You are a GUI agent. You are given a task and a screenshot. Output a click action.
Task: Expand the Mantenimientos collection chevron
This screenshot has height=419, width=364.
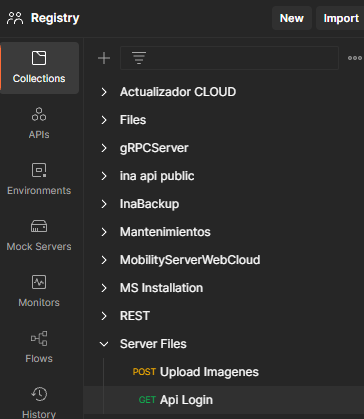click(104, 232)
